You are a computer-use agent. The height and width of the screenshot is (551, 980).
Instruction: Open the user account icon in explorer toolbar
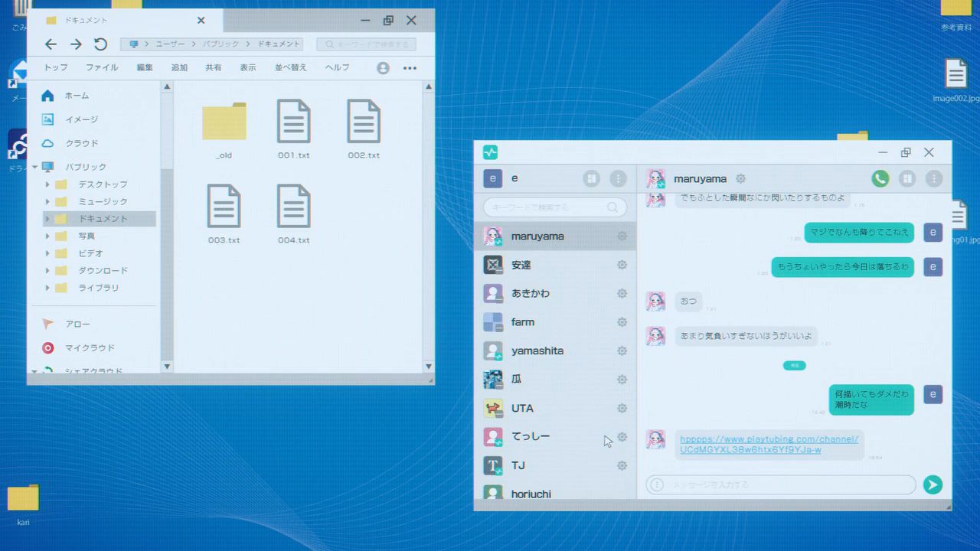(383, 67)
